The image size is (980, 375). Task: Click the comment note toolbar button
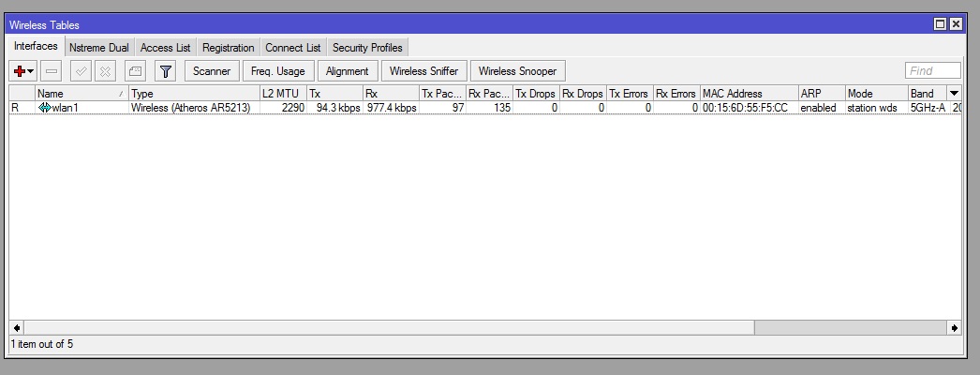135,71
